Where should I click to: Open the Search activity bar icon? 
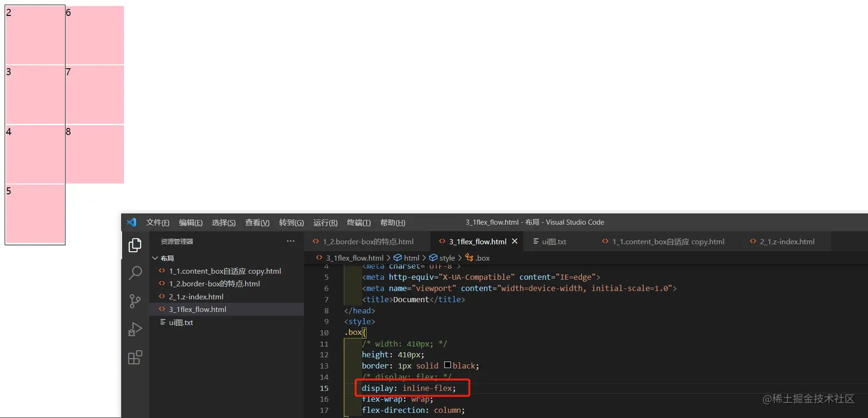pyautogui.click(x=135, y=273)
